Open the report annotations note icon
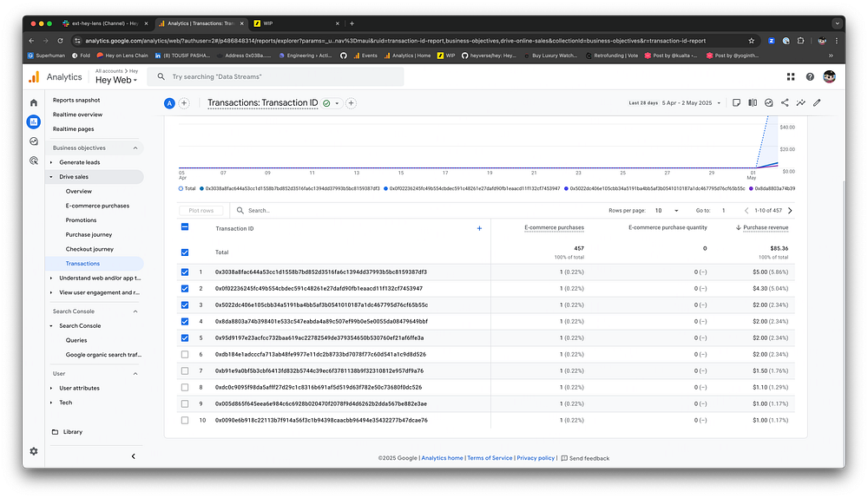868x498 pixels. [736, 103]
